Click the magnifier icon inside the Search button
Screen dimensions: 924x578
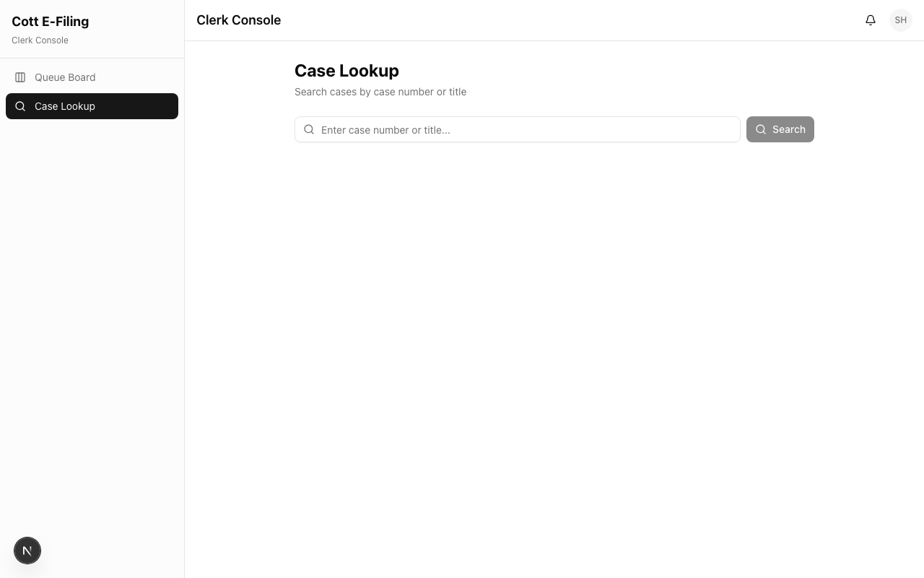pos(761,129)
